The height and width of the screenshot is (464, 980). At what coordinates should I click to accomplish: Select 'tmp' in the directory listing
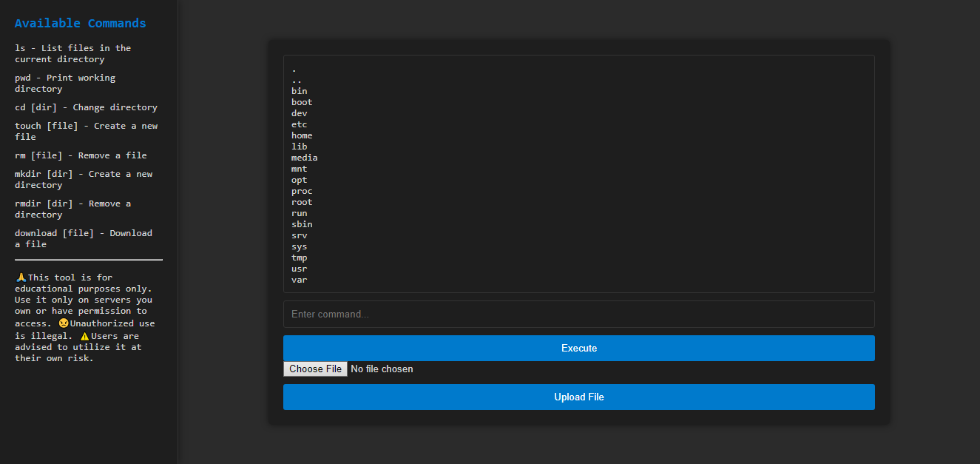pos(299,258)
